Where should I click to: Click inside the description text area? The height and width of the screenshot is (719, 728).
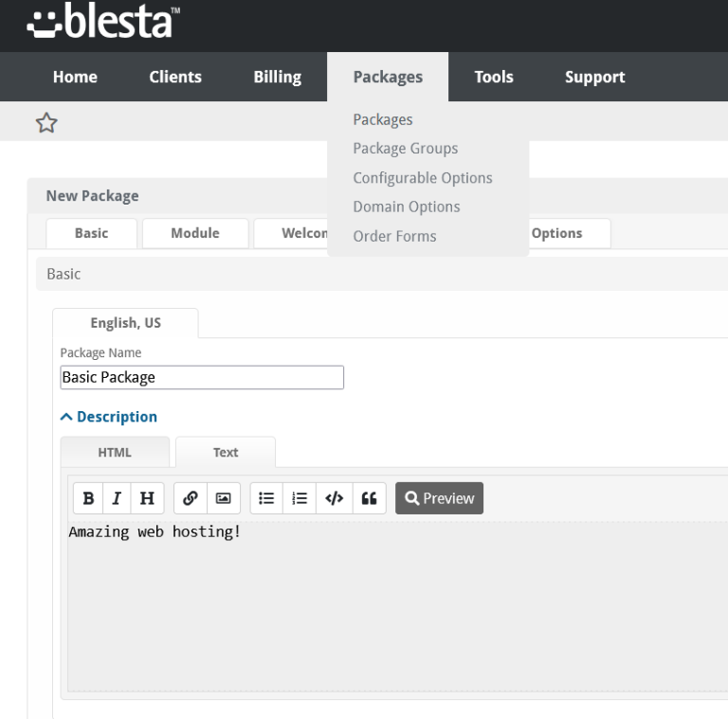(397, 606)
